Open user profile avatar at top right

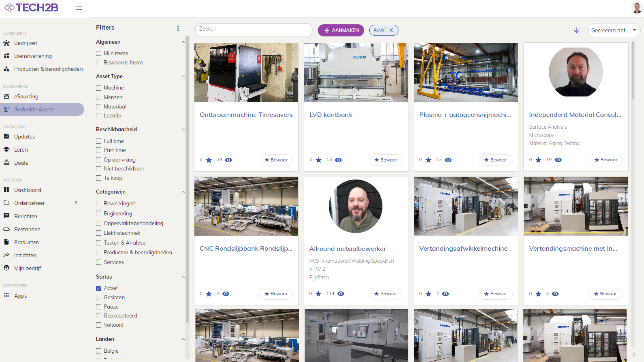click(x=636, y=8)
